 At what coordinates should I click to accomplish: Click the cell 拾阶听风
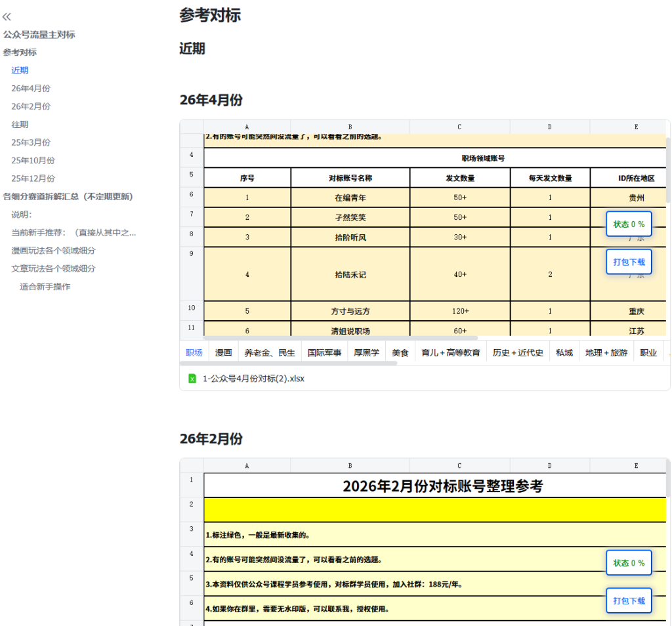click(350, 237)
